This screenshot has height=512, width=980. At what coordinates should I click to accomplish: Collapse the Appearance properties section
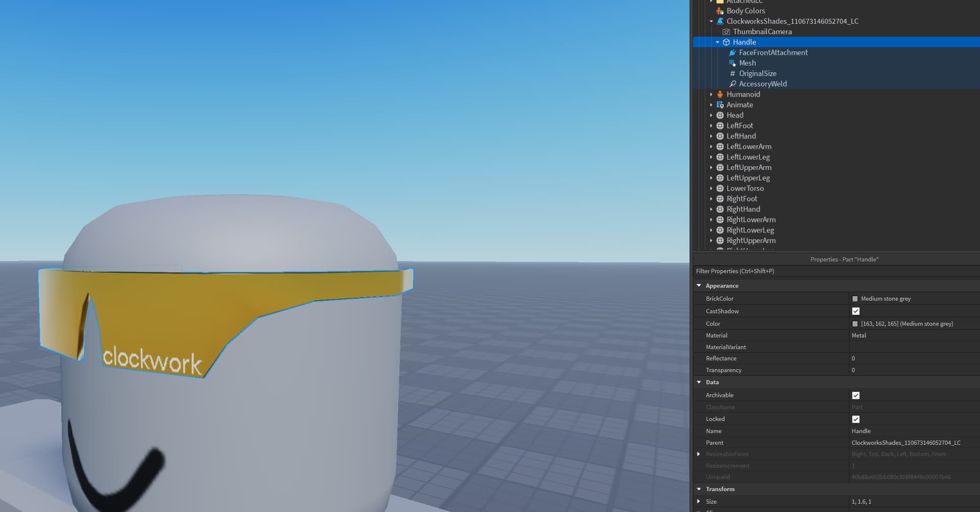(699, 286)
